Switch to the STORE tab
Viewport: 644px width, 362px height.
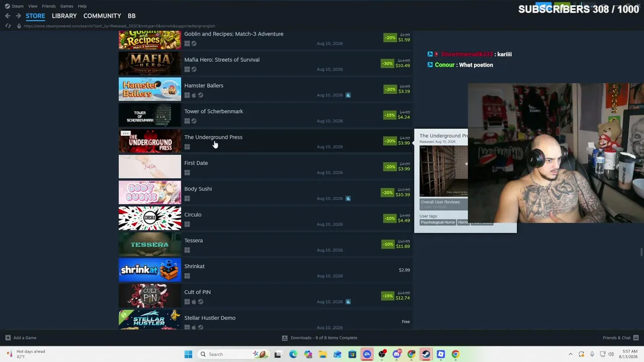(35, 16)
